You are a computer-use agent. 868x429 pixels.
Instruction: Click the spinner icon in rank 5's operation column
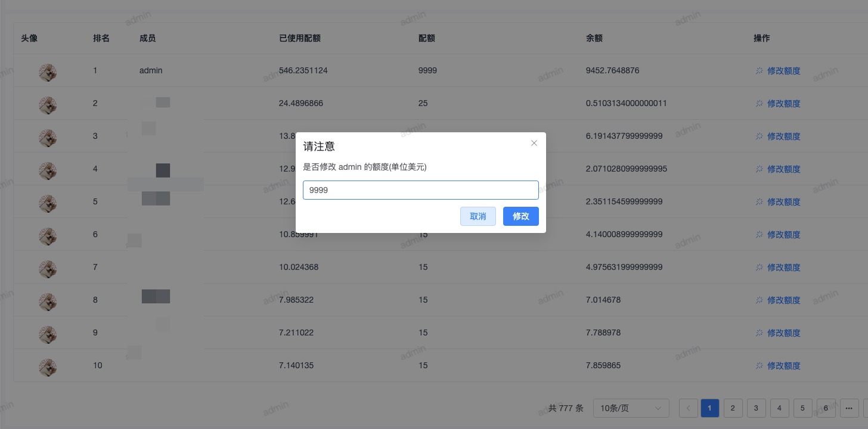pyautogui.click(x=759, y=202)
